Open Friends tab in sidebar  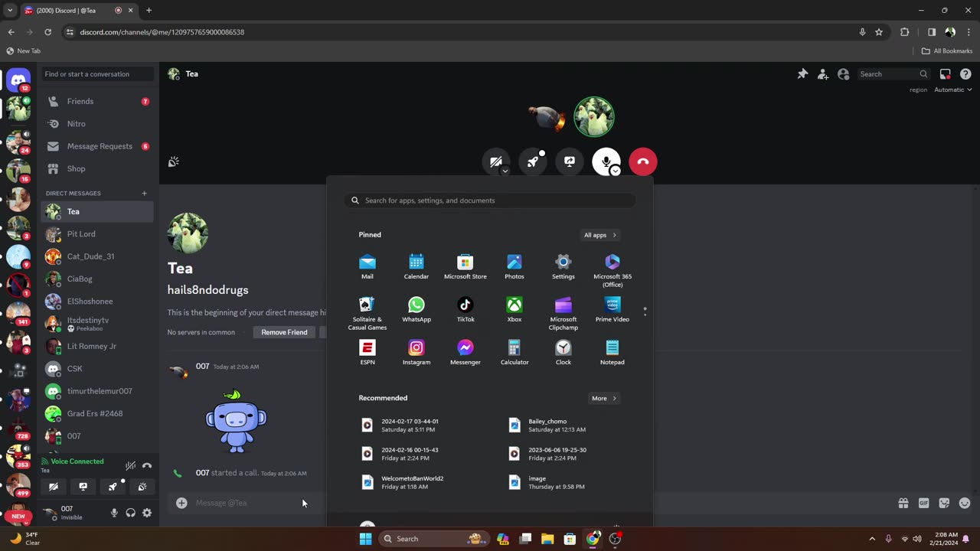pos(97,101)
